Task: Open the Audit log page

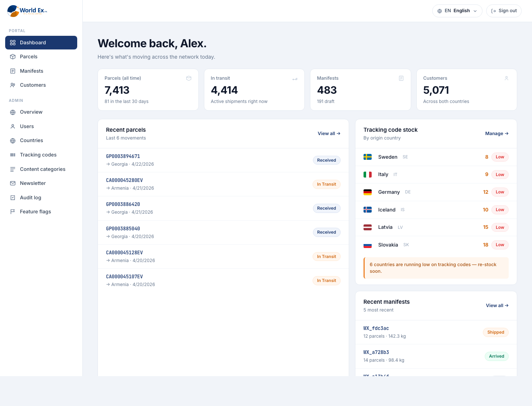Action: point(41,197)
